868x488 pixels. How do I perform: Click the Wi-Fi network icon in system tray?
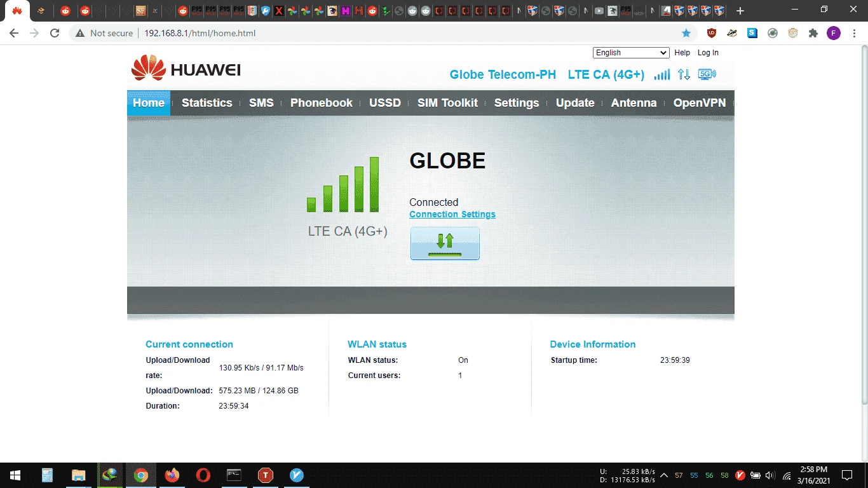(787, 475)
